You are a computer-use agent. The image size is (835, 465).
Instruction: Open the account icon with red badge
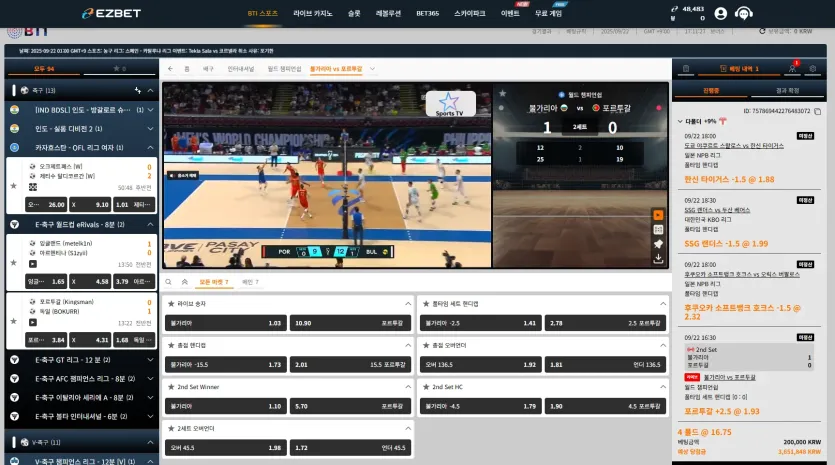(792, 68)
